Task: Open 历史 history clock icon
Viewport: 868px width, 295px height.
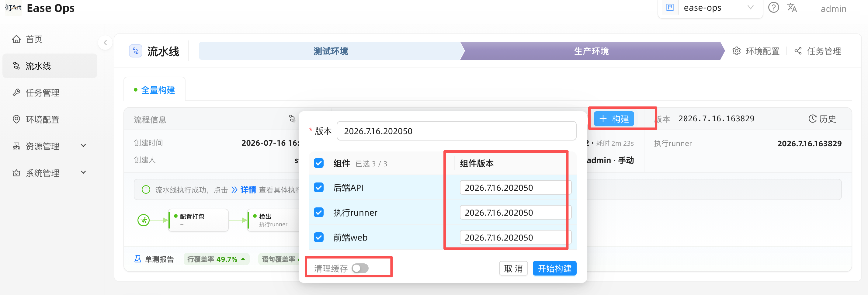Action: tap(812, 119)
